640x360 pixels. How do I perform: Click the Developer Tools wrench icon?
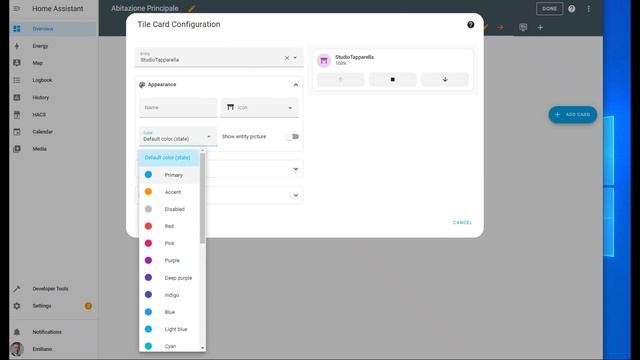(17, 289)
